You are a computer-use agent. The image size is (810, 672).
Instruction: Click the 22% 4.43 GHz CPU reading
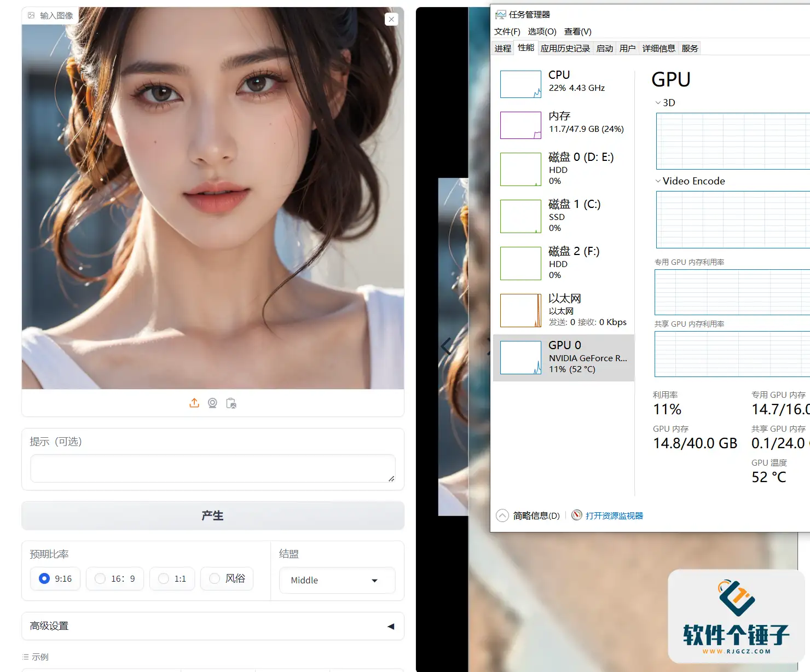(577, 88)
